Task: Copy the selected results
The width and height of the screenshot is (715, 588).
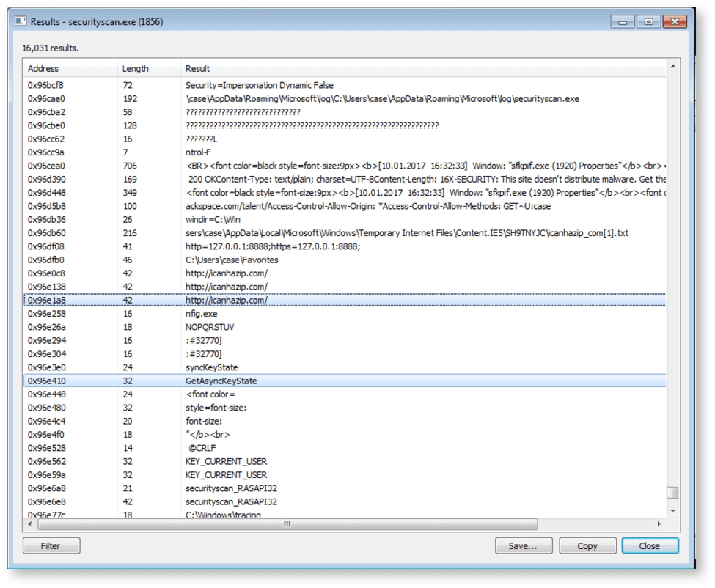Action: click(587, 545)
